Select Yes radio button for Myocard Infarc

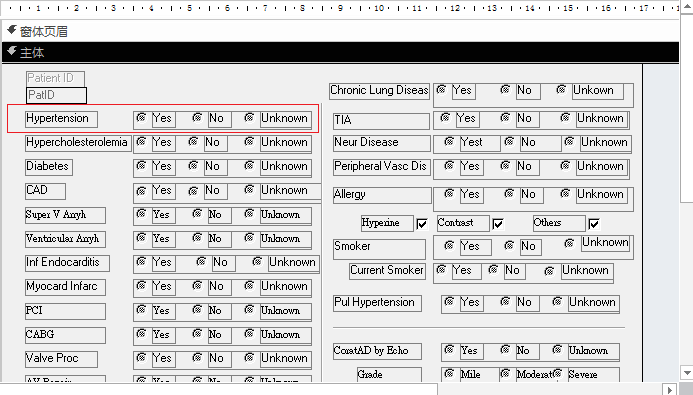click(x=141, y=285)
